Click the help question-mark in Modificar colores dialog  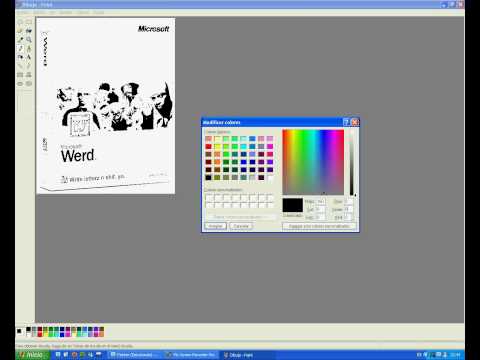[346, 122]
